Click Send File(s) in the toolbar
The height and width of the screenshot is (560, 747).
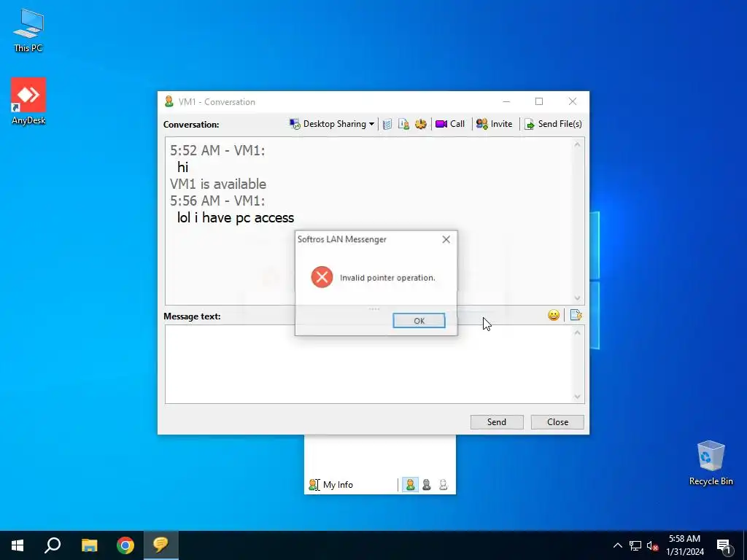pos(553,124)
